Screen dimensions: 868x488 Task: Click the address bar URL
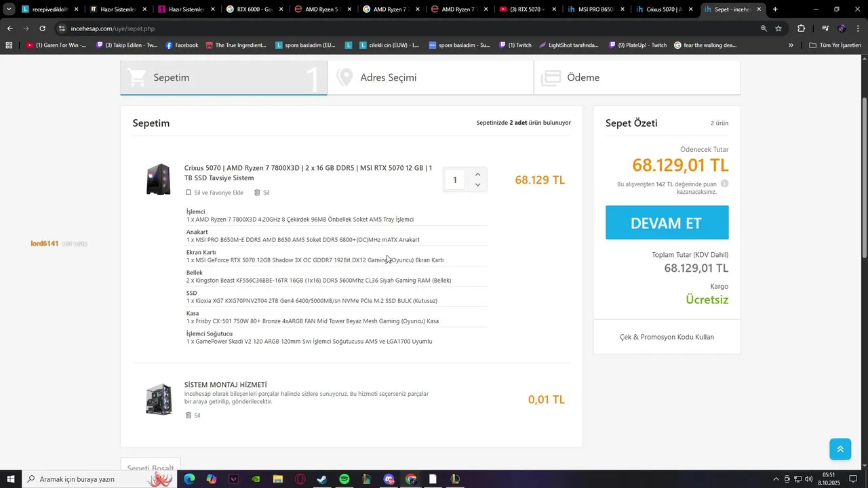tap(113, 28)
